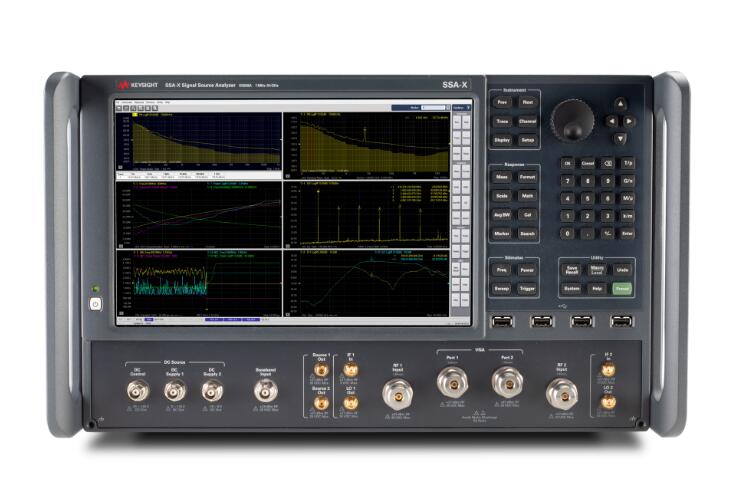Tap the number 8 keypad key
Viewport: 743px width, 504px height.
coord(588,181)
